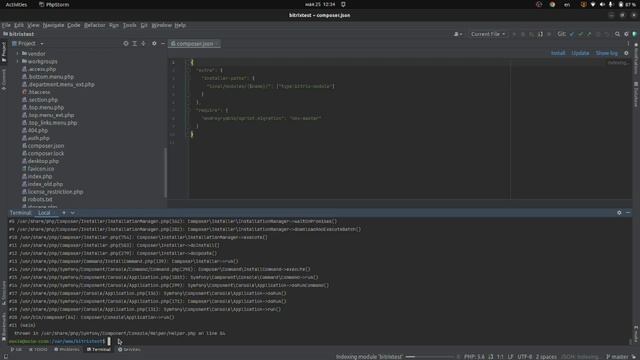Focus the terminal command prompt

[x=109, y=341]
